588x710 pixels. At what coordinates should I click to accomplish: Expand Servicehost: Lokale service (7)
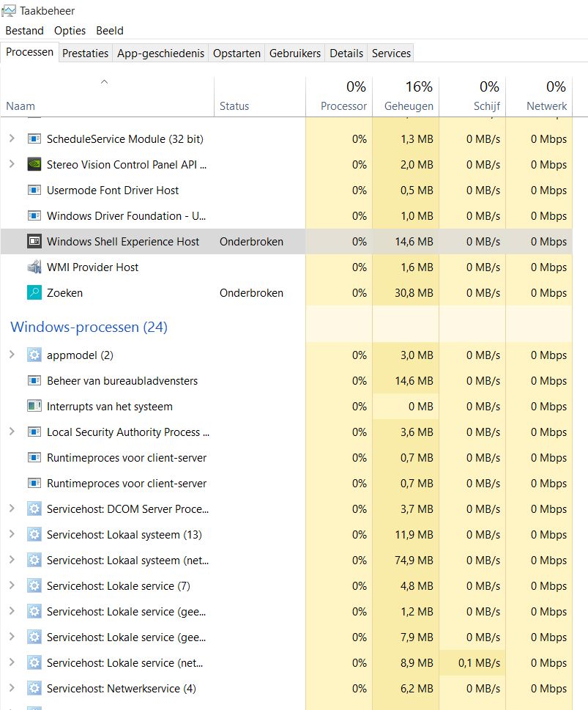coord(12,585)
